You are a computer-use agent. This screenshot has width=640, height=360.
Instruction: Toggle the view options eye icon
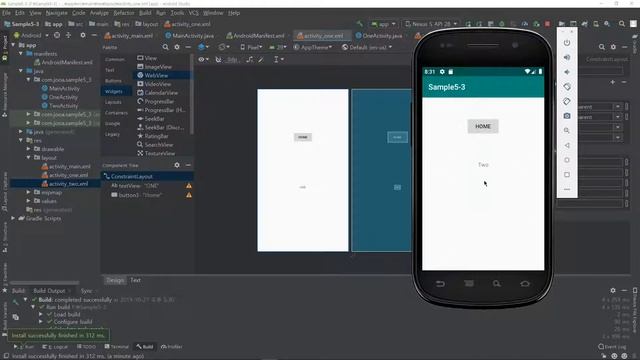point(203,60)
